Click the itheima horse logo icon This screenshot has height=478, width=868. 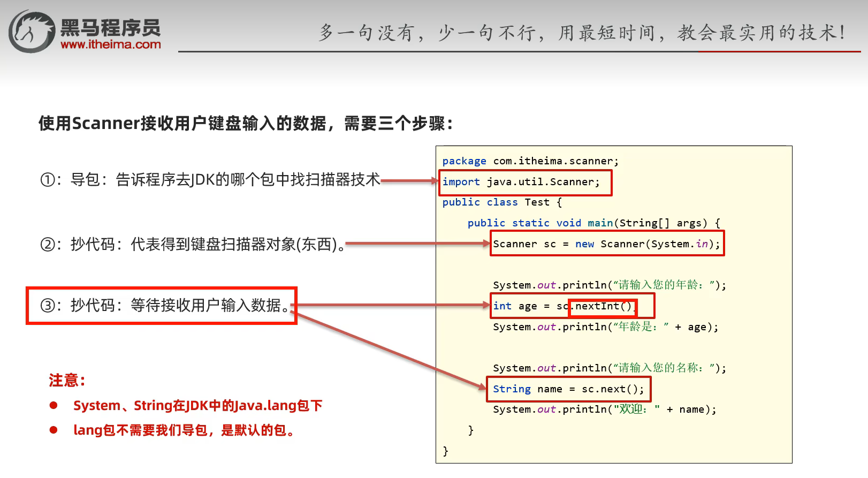click(x=32, y=32)
